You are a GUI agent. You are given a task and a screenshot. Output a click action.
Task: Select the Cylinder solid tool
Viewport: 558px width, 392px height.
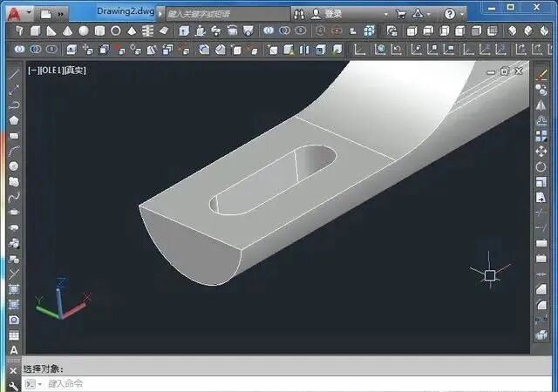pos(99,31)
